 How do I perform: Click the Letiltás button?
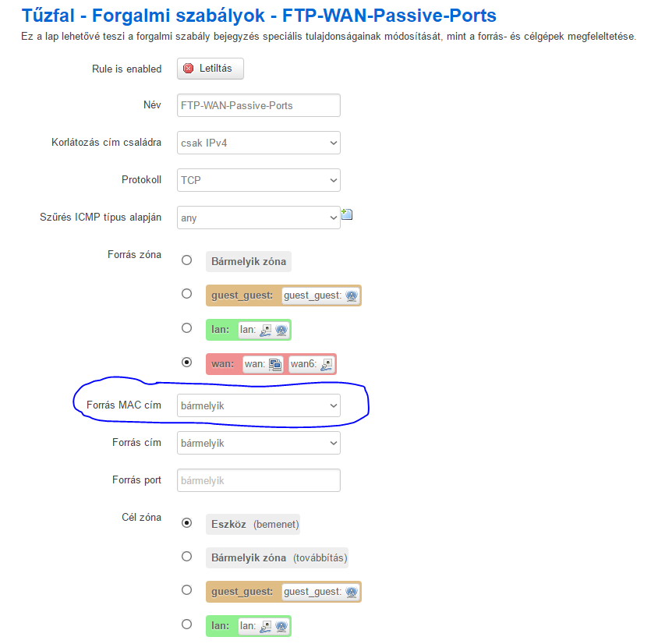pos(210,69)
